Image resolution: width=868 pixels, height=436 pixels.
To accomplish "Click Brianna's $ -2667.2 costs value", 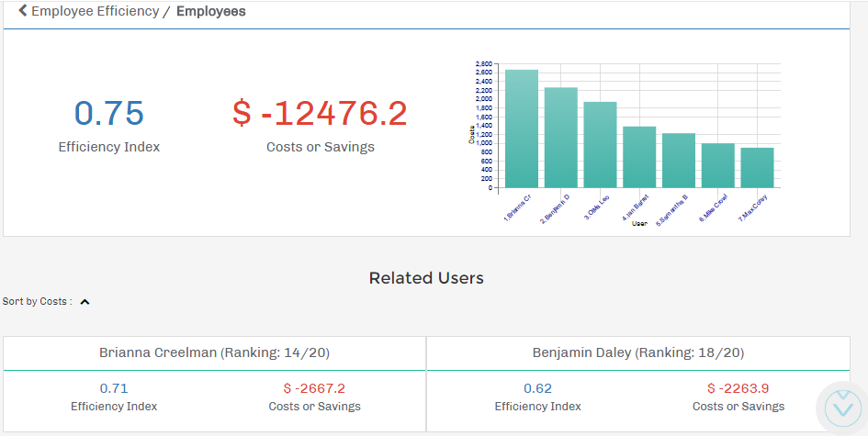I will tap(314, 388).
